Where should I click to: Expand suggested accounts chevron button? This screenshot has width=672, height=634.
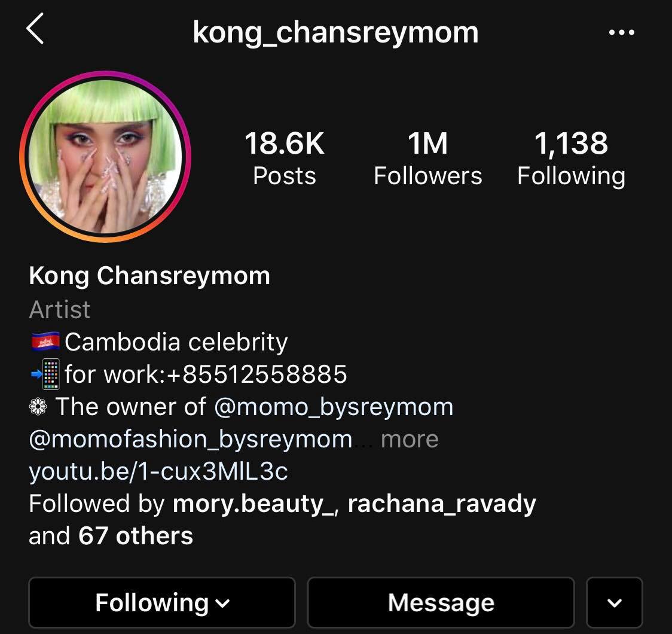pyautogui.click(x=615, y=602)
